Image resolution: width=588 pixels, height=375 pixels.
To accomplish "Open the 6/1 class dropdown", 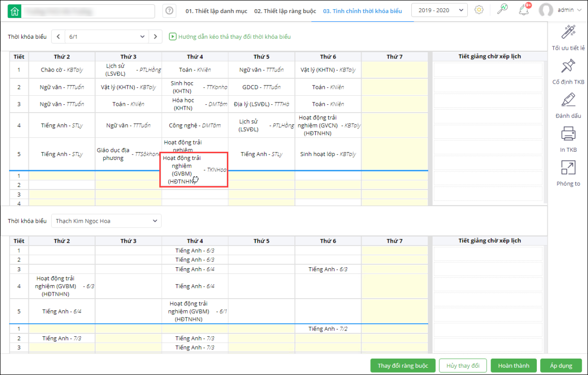I will (x=107, y=36).
